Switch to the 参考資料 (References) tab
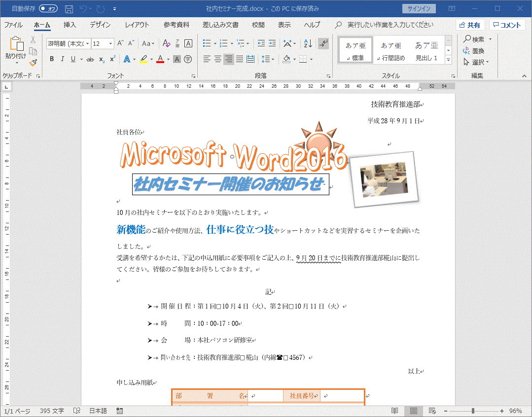The width and height of the screenshot is (532, 417). coord(176,25)
